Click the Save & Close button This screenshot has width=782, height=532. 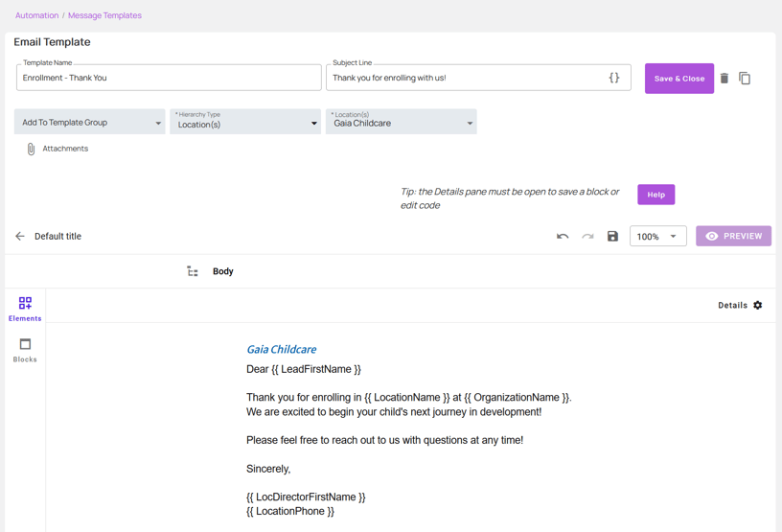[x=678, y=79]
